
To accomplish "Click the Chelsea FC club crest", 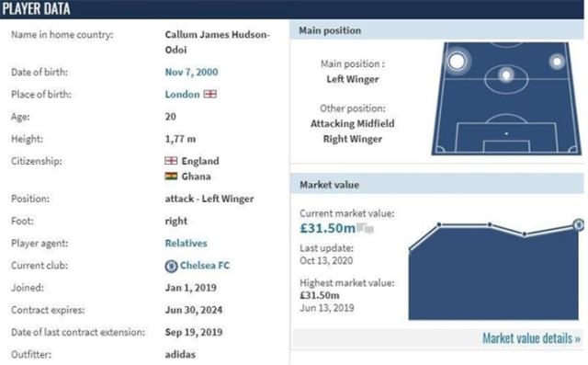I will [x=171, y=266].
